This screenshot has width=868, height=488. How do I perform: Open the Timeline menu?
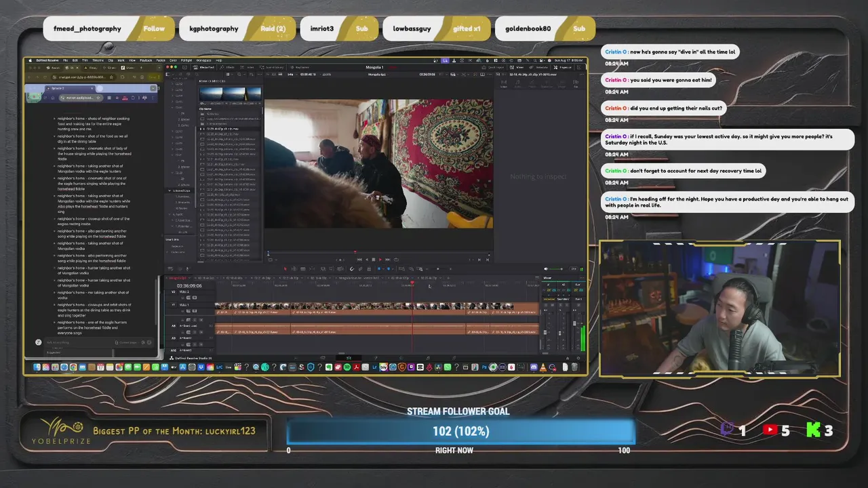[98, 60]
